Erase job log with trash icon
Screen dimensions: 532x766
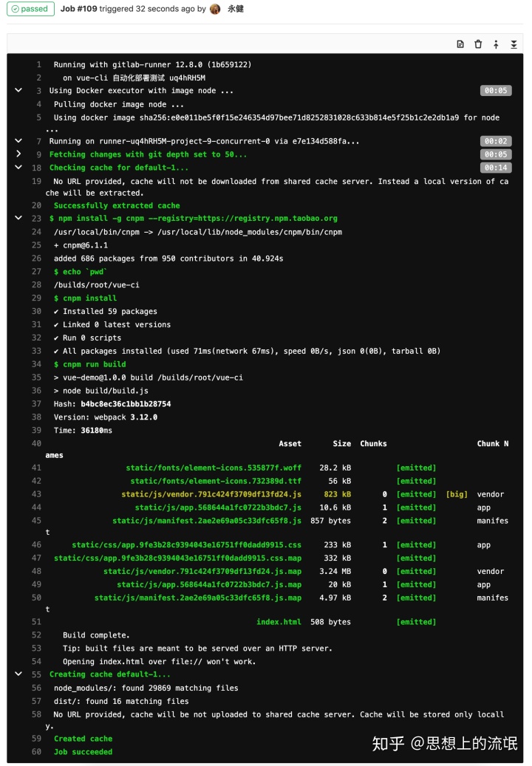click(x=478, y=44)
